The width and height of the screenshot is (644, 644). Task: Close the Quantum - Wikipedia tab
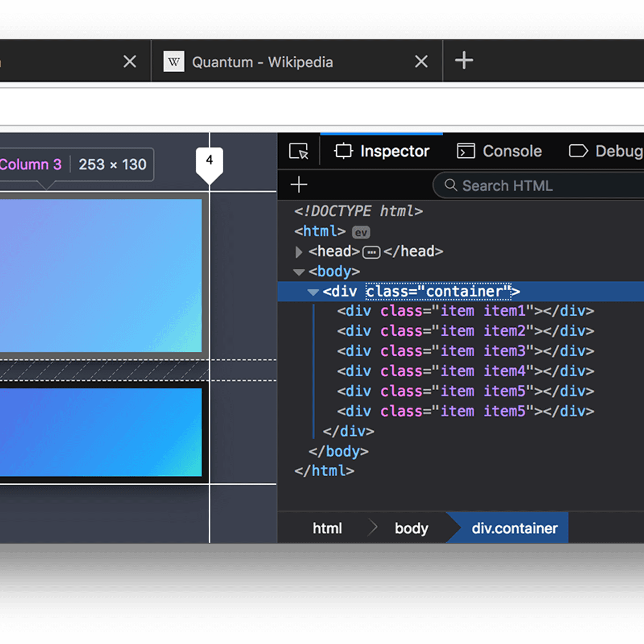pyautogui.click(x=421, y=61)
